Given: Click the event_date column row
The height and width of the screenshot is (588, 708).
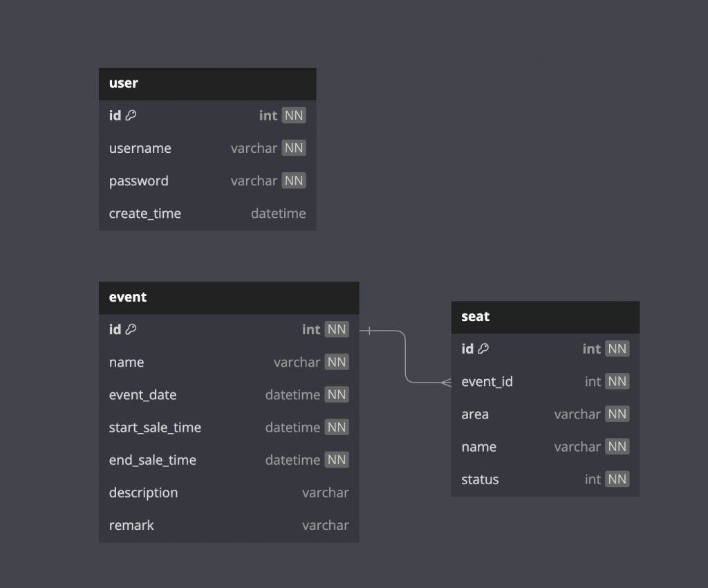Looking at the screenshot, I should tap(229, 395).
